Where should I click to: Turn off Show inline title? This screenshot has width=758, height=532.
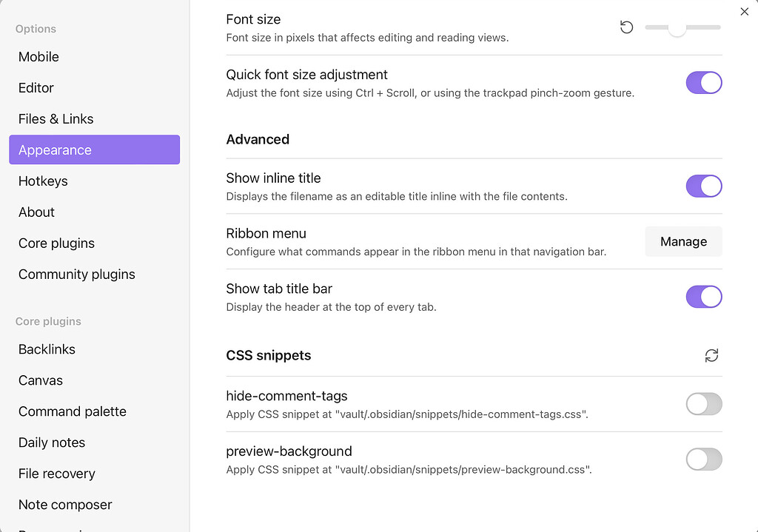tap(703, 186)
